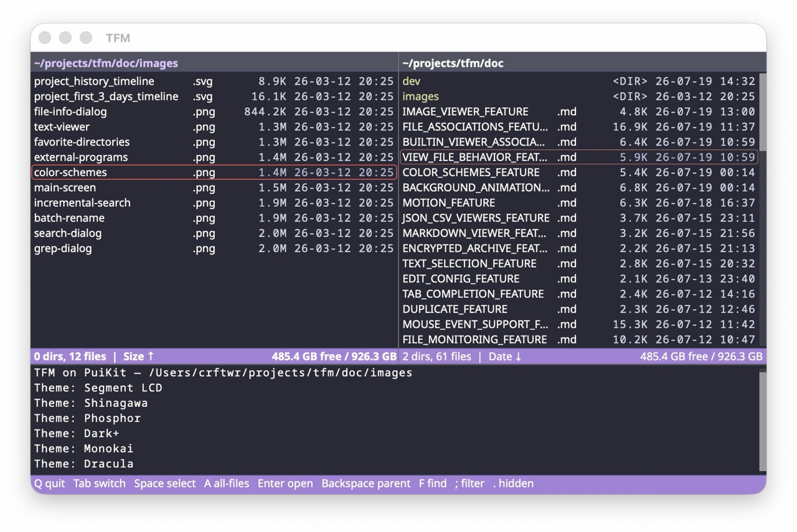
Task: Click the 'Theme: Monokai' log line
Action: [x=83, y=449]
